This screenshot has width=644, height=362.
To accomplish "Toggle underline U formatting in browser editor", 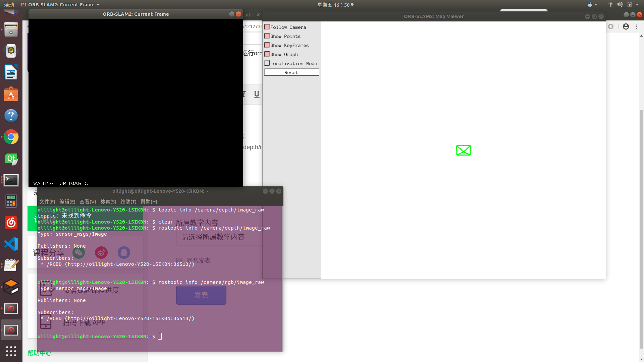I will coord(257,94).
